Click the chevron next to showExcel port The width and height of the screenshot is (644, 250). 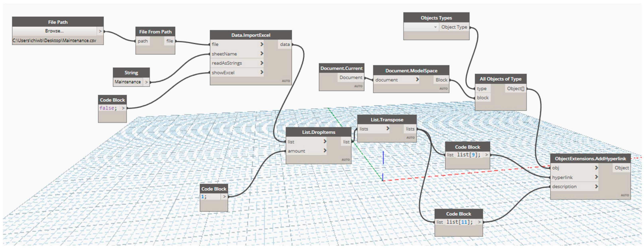point(262,72)
